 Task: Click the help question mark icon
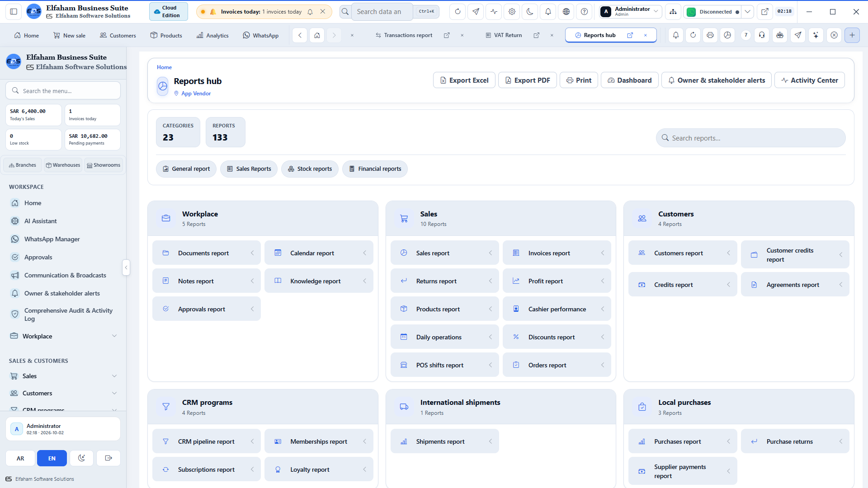584,12
